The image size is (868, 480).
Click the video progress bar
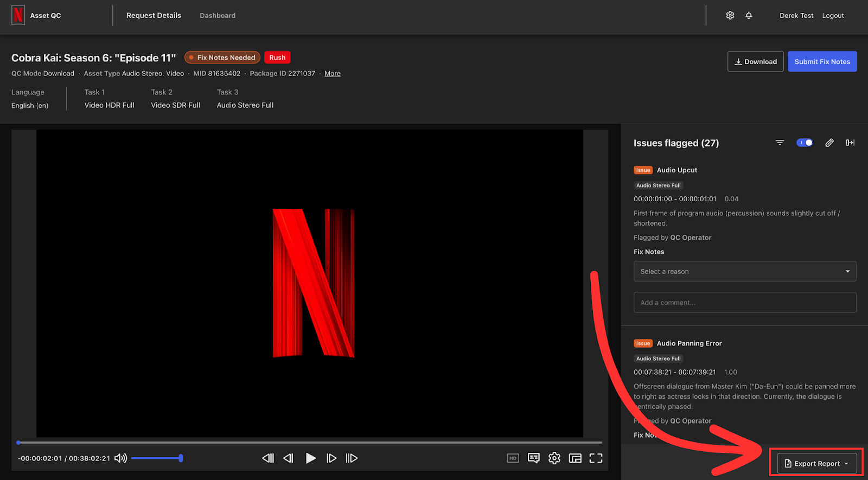(x=310, y=443)
